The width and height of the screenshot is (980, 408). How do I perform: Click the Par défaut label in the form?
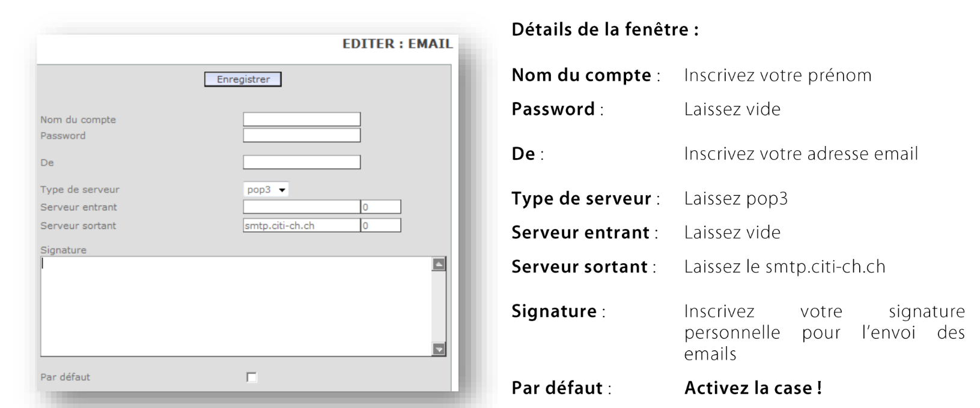click(65, 377)
